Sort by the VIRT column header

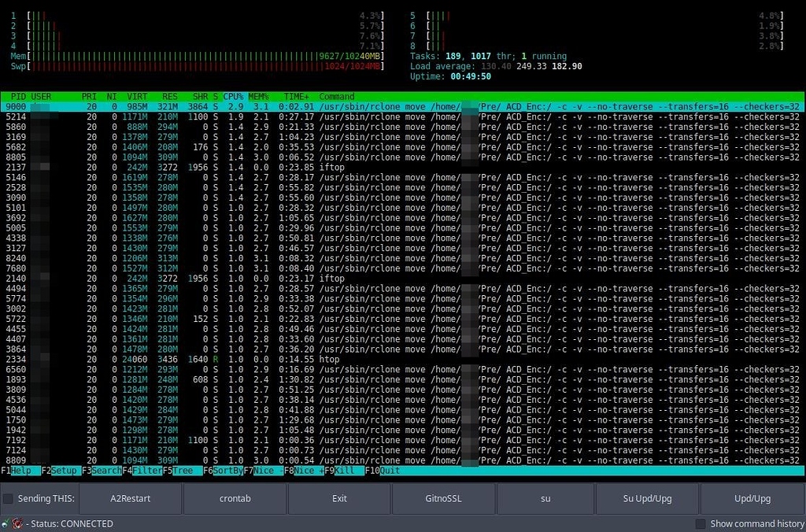coord(137,97)
